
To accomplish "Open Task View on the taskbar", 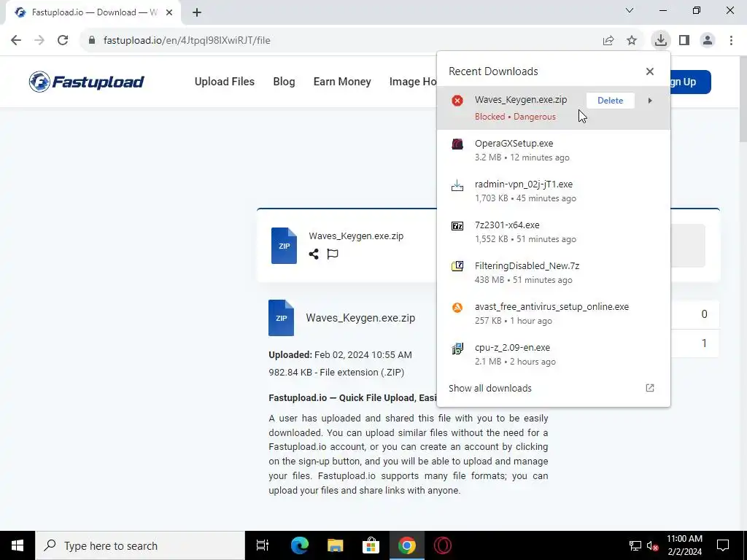I will pyautogui.click(x=263, y=545).
